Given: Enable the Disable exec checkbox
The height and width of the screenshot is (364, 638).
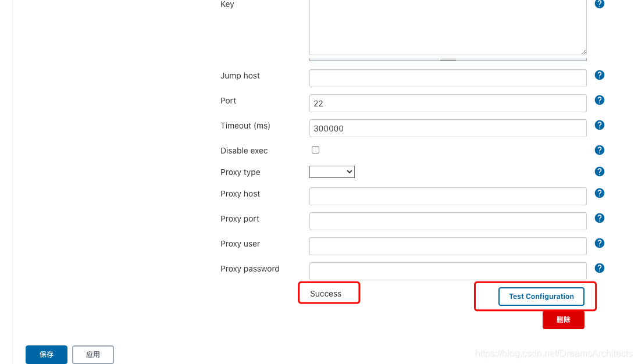Looking at the screenshot, I should click(315, 150).
